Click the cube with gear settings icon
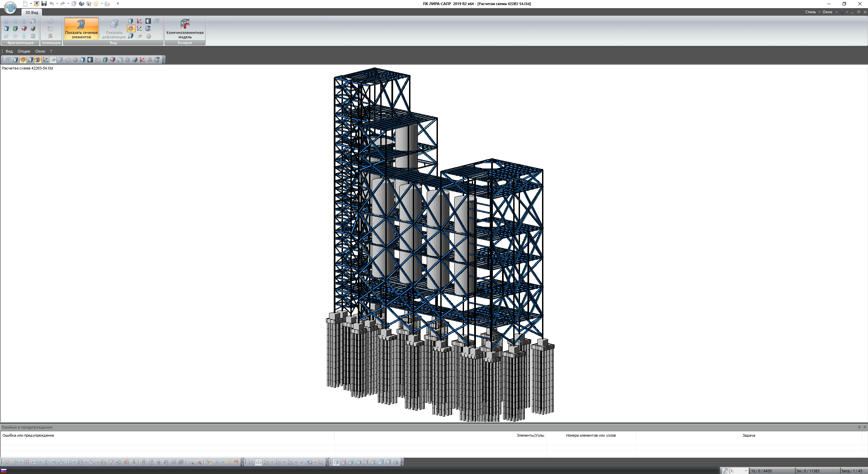 coord(148,29)
